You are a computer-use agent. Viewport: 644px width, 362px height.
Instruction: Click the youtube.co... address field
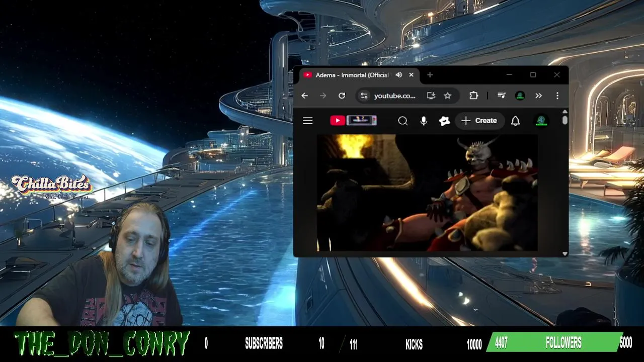395,96
